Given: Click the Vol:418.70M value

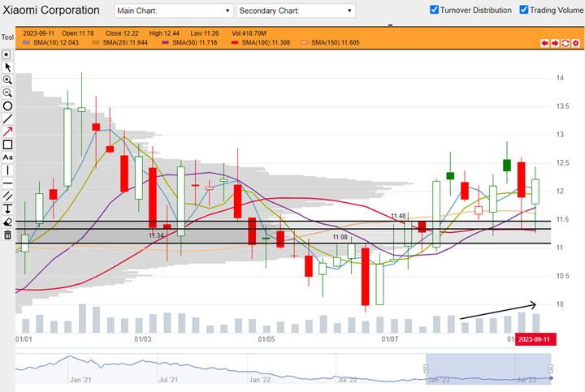Looking at the screenshot, I should 249,33.
